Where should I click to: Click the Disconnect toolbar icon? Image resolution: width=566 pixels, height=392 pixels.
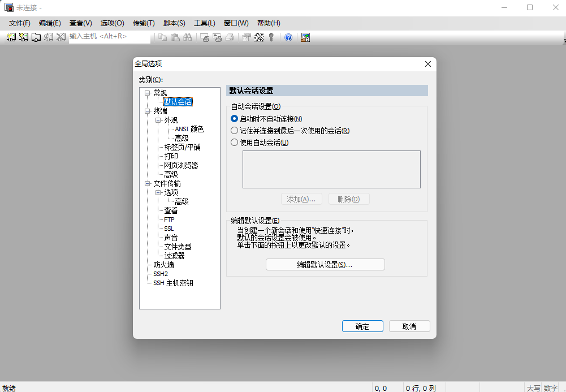point(61,37)
